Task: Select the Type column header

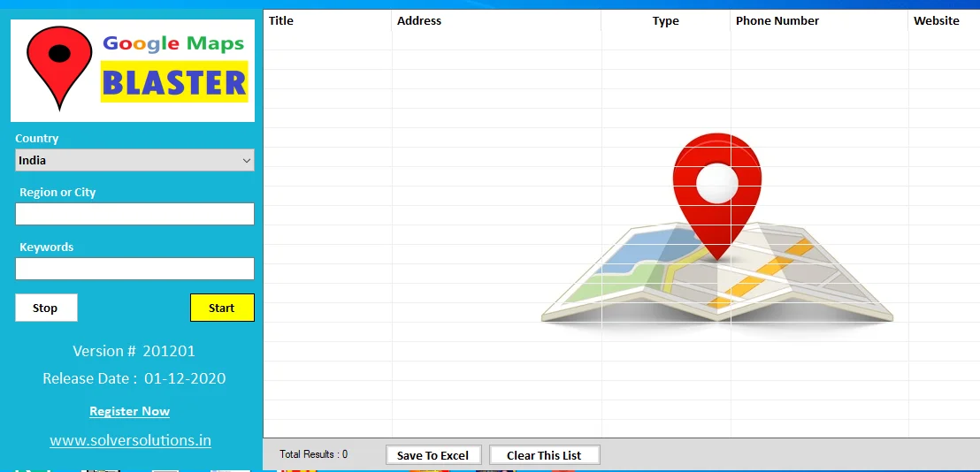Action: [x=665, y=21]
